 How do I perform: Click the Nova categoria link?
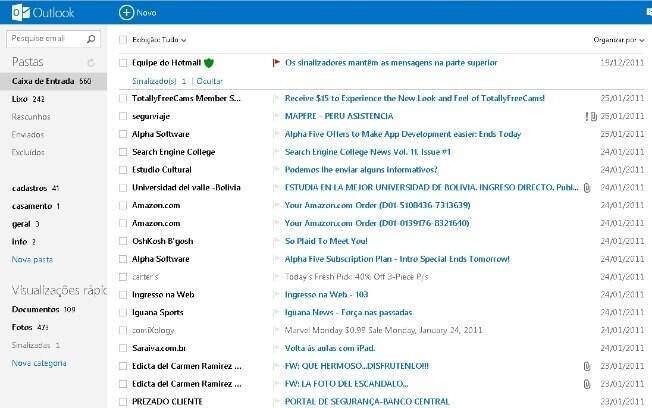[39, 363]
